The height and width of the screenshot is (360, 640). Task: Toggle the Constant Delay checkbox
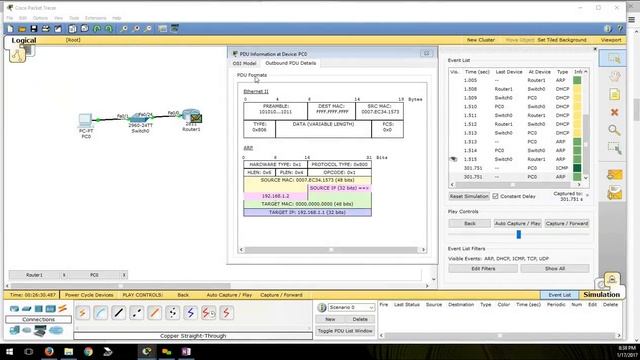495,196
